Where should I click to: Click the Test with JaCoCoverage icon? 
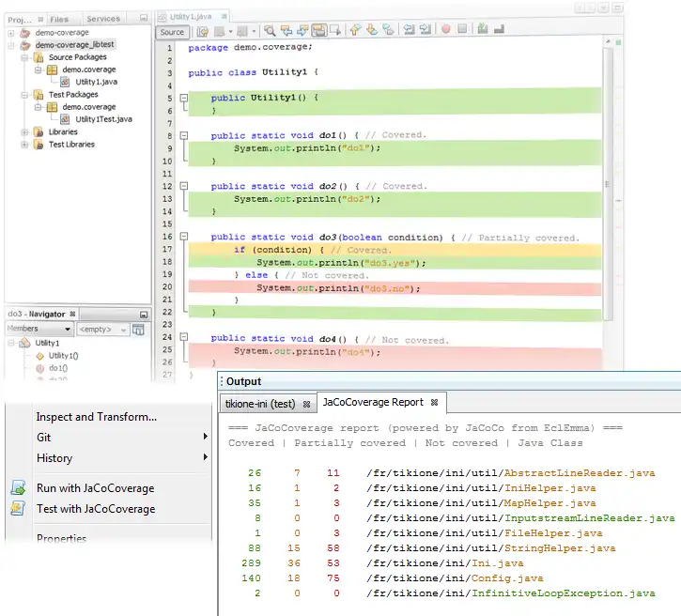pos(18,509)
